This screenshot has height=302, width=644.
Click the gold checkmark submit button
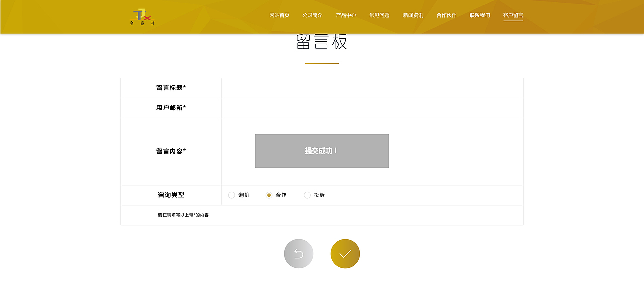pyautogui.click(x=345, y=254)
